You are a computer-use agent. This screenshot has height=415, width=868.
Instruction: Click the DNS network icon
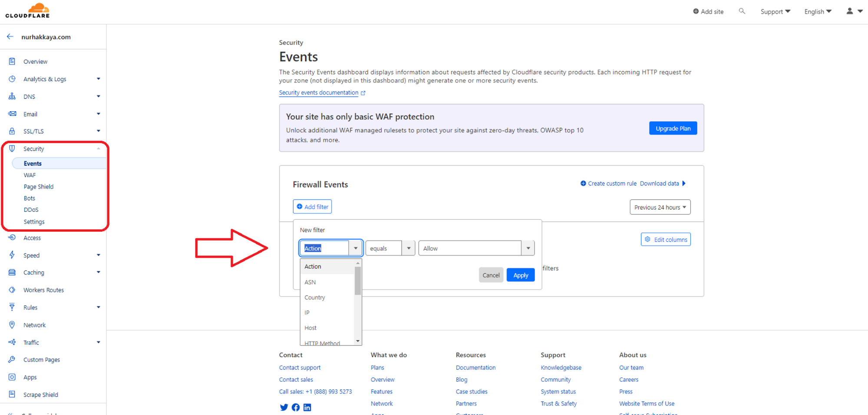(x=12, y=96)
